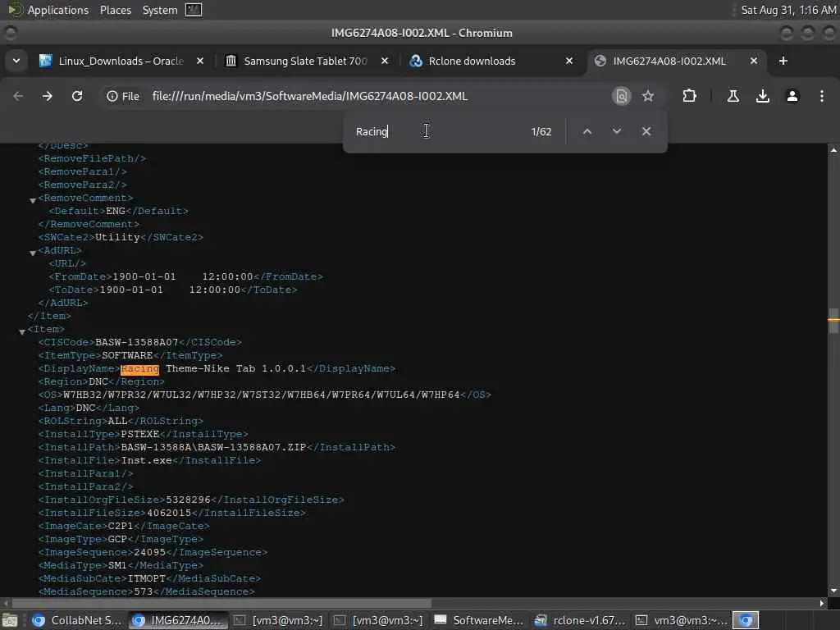Show desktop from taskbar icon
Image resolution: width=840 pixels, height=630 pixels.
10,620
